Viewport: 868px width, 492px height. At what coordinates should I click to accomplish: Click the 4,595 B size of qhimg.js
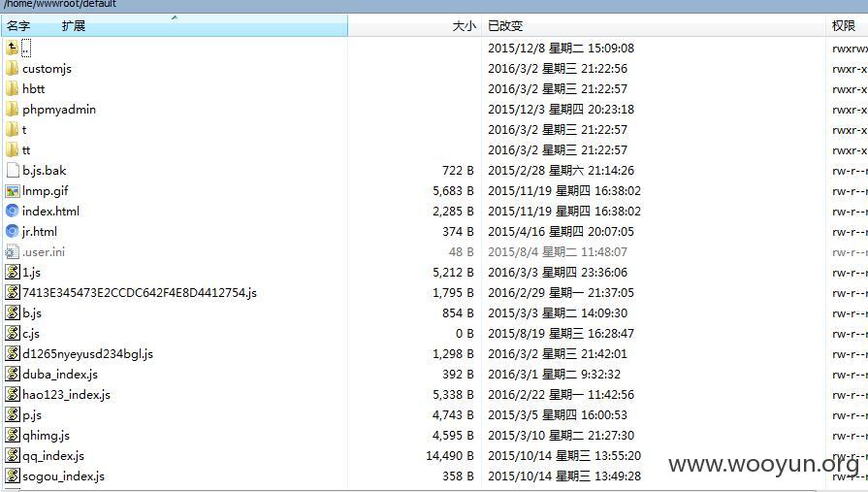(453, 436)
